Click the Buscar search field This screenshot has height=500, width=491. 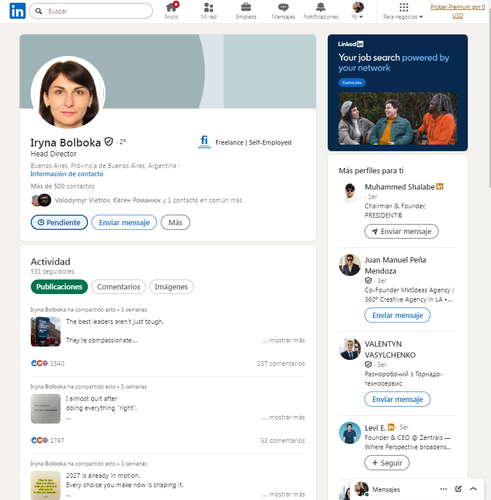(x=91, y=11)
